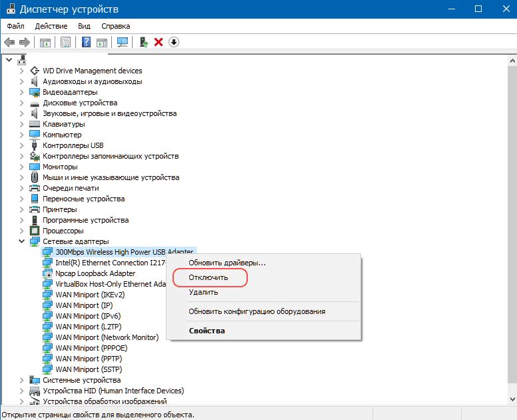Image resolution: width=517 pixels, height=420 pixels.
Task: Expand the Контроллеры USB node
Action: point(22,145)
